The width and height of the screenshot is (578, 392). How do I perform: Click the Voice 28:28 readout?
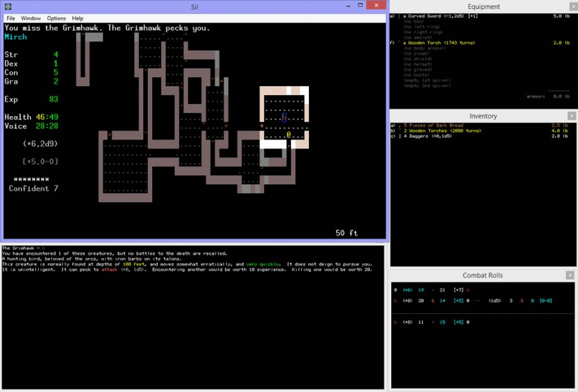31,126
